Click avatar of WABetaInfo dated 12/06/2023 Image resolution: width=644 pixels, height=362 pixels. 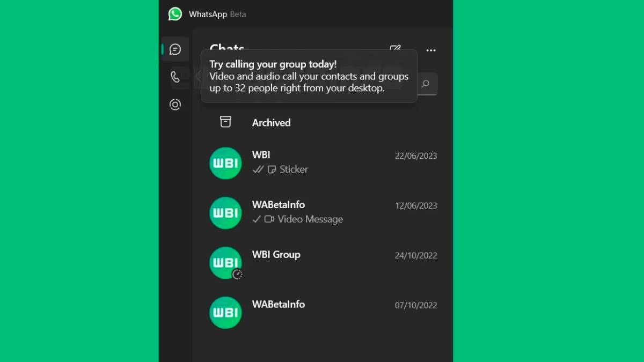225,213
